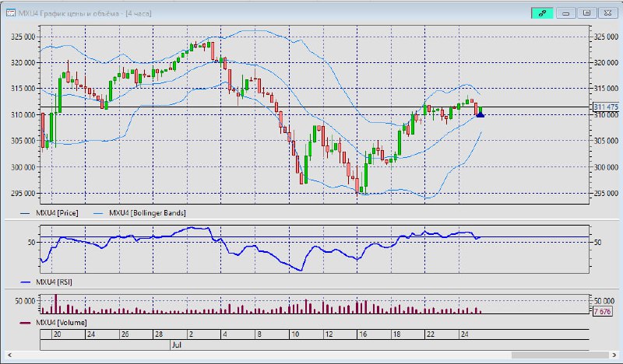Click the 50 level label on left RSI axis

click(31, 242)
